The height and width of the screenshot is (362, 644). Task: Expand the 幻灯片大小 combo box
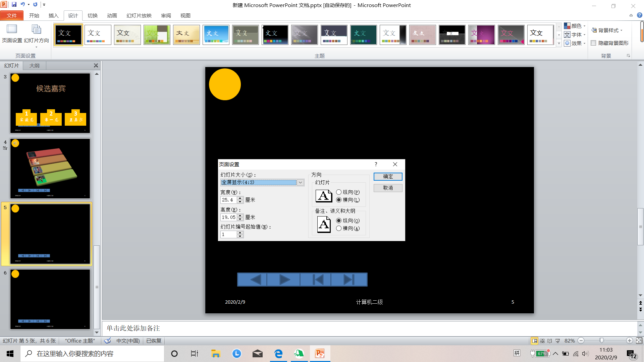click(301, 182)
